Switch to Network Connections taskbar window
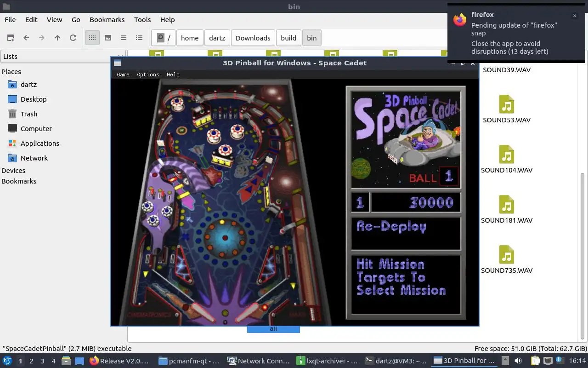The width and height of the screenshot is (588, 368). point(258,361)
